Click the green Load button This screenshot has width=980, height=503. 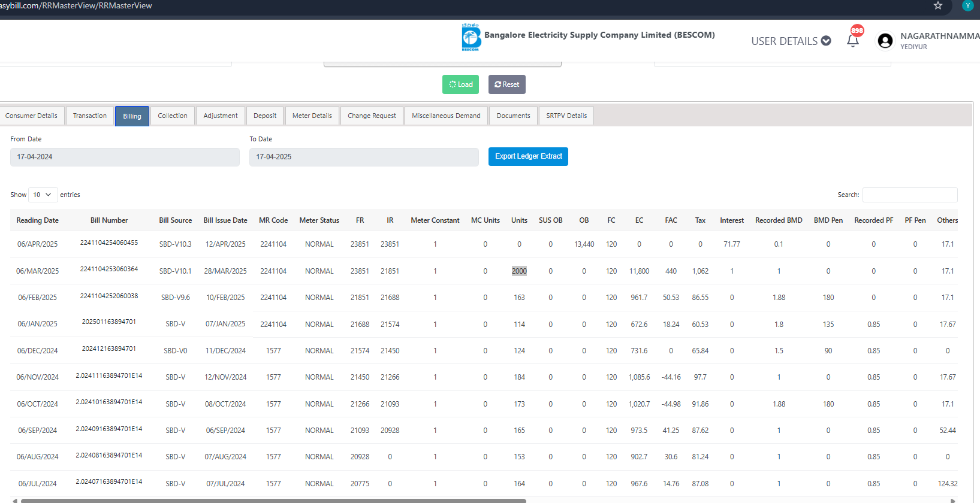coord(461,84)
